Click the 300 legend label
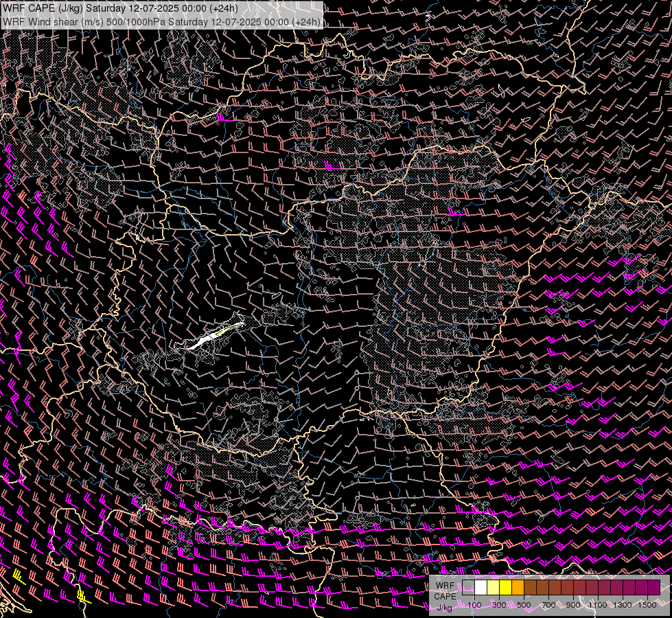The width and height of the screenshot is (672, 618). pyautogui.click(x=499, y=605)
